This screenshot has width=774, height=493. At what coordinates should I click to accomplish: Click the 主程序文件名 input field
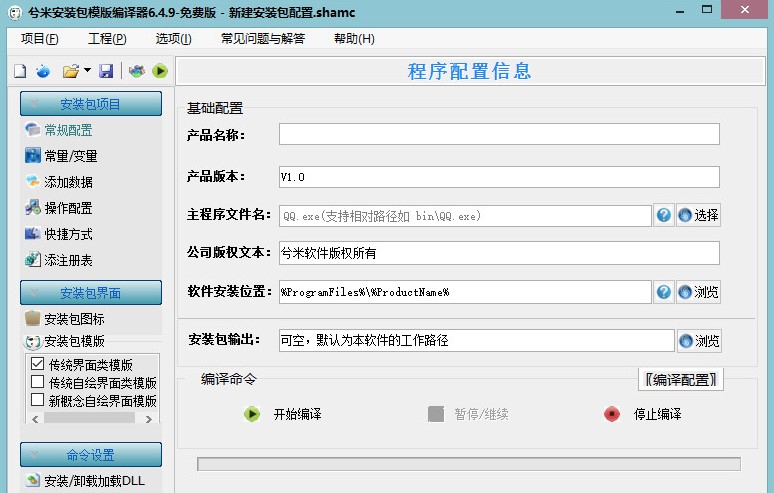pos(465,216)
